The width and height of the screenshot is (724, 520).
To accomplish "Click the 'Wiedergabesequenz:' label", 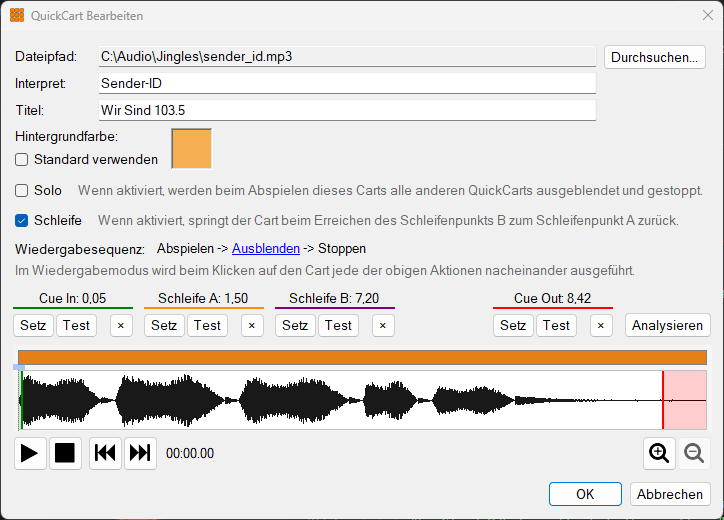I will click(x=80, y=249).
